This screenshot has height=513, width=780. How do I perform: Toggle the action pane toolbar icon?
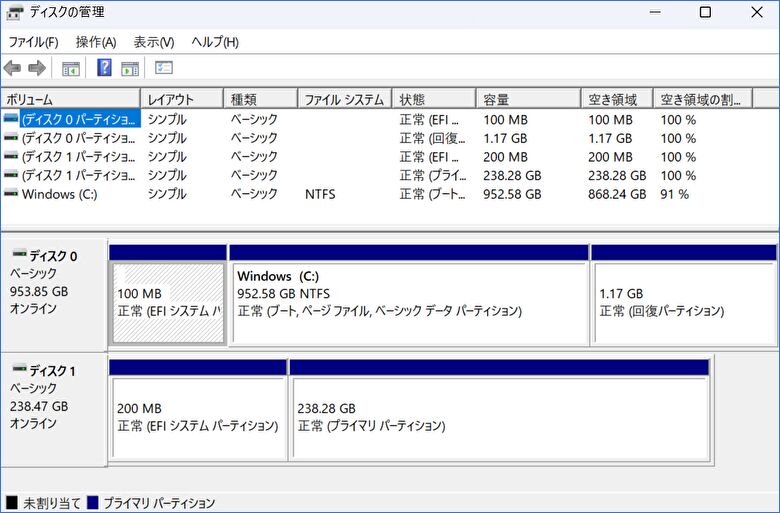tap(130, 68)
